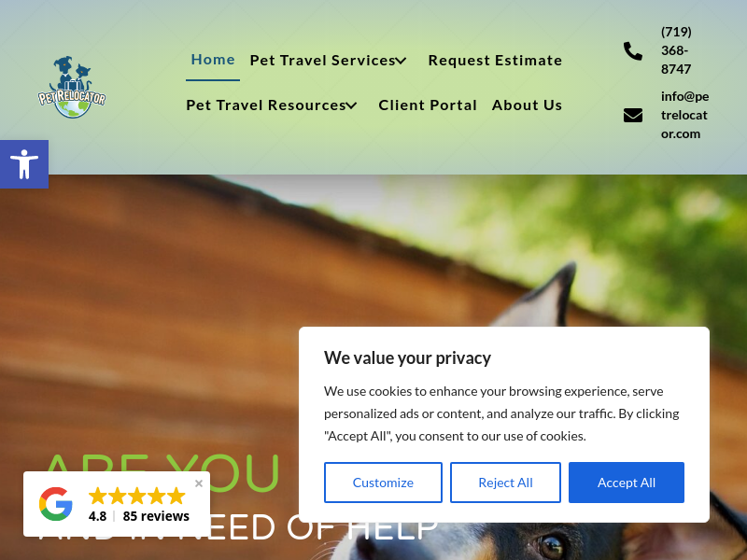This screenshot has height=560, width=747.
Task: Accept all cookies
Action: [627, 483]
